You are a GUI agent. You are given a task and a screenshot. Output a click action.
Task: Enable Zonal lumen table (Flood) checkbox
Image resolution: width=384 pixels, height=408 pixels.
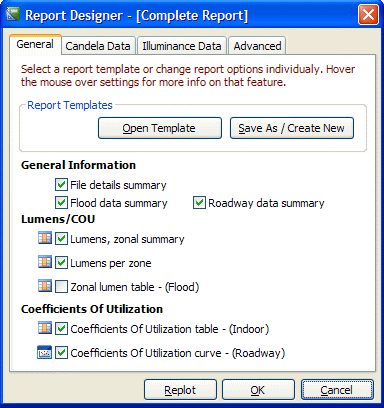click(61, 287)
